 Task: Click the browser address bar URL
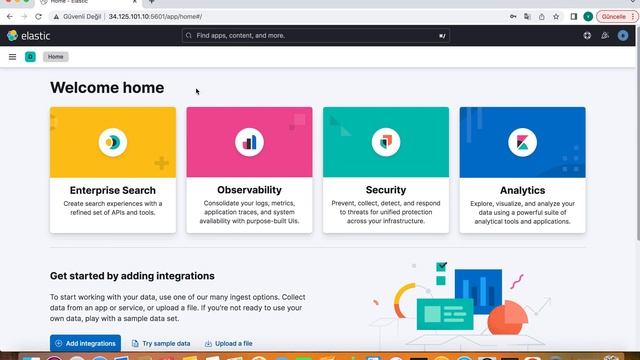(x=155, y=17)
